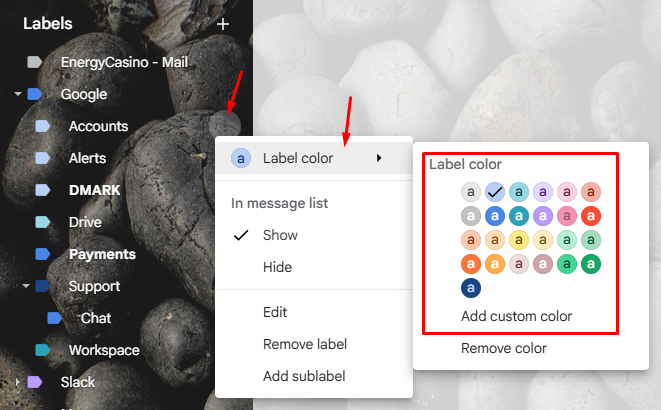Pick the bright blue swatch in second row
Image resolution: width=661 pixels, height=410 pixels.
[x=495, y=216]
